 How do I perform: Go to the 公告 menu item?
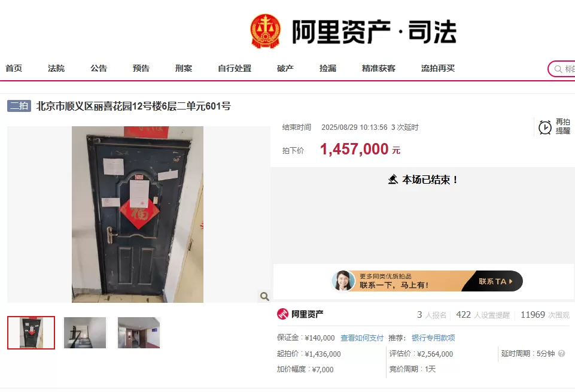[x=99, y=68]
